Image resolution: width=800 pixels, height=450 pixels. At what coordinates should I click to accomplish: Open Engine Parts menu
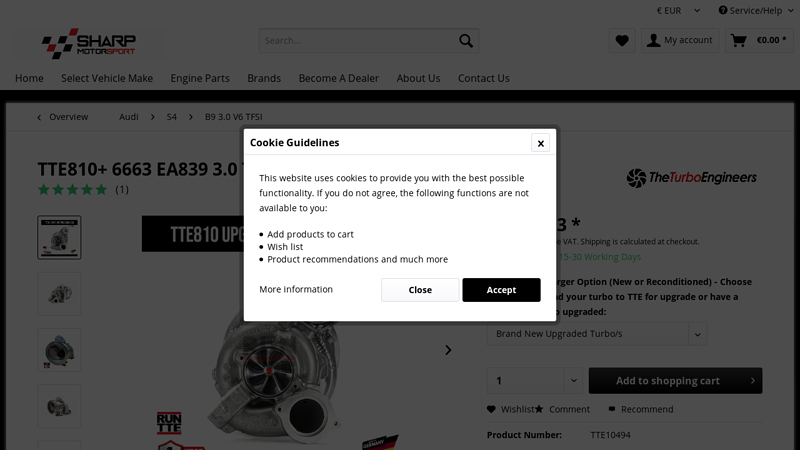[x=200, y=78]
